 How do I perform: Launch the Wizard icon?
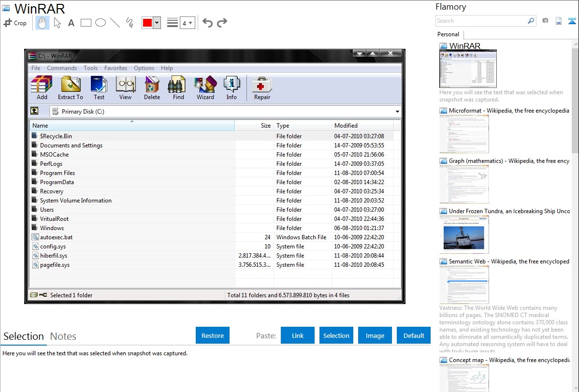click(x=205, y=88)
